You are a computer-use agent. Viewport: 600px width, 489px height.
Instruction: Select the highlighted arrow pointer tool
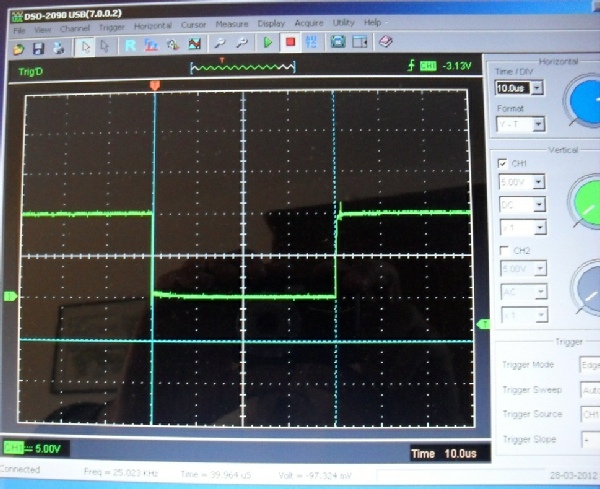click(85, 47)
